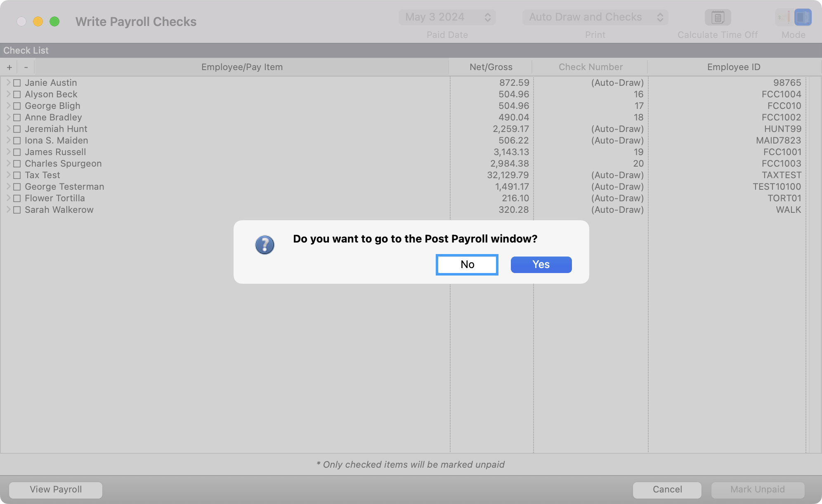Click the View Payroll button
This screenshot has height=504, width=822.
[x=56, y=490]
